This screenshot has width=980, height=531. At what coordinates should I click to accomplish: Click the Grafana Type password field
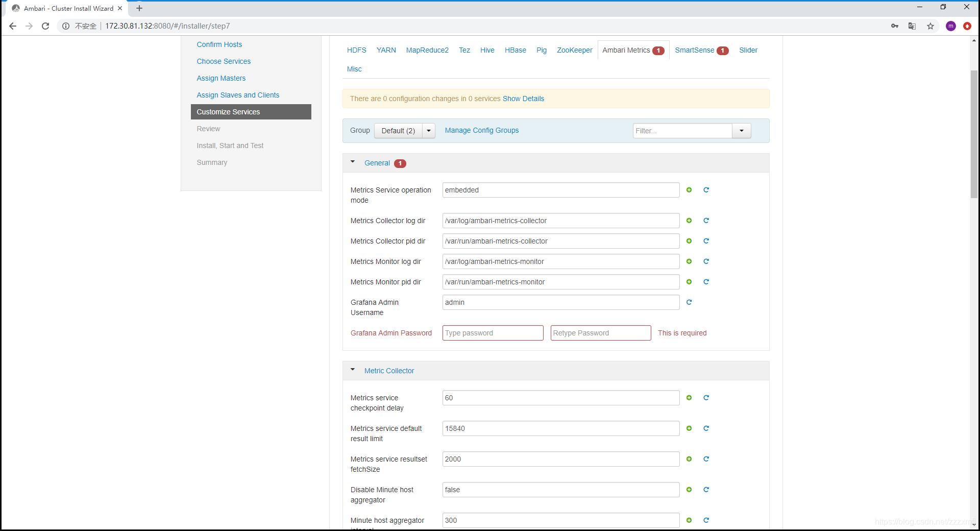click(x=493, y=333)
